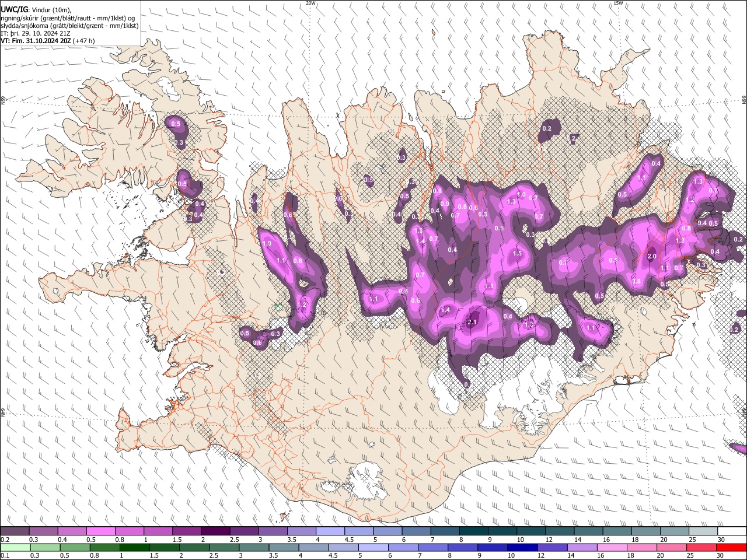Pick the pink lower legend swatch at 20
The image size is (747, 560).
(x=671, y=547)
